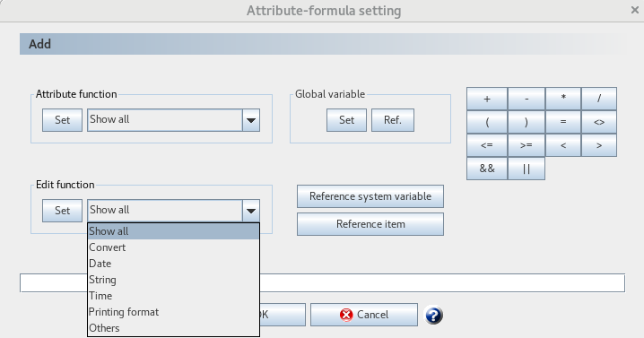Click the Reference system variable button
This screenshot has height=338, width=644.
pos(370,196)
